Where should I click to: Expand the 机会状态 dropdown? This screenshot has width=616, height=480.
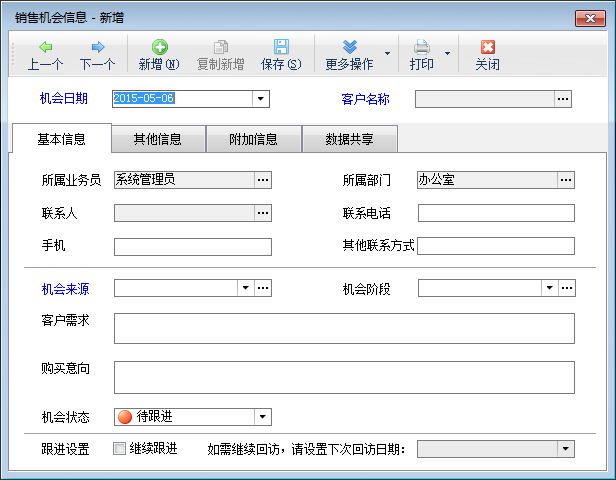pyautogui.click(x=262, y=417)
